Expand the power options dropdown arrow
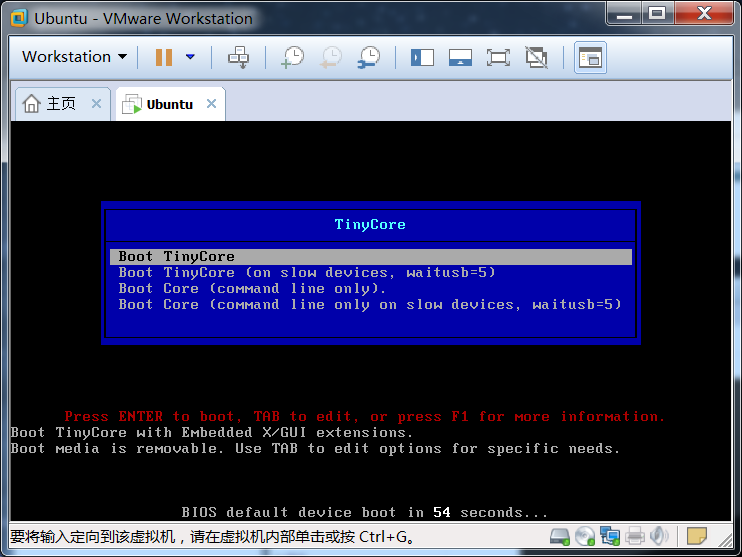The image size is (742, 557). 190,57
